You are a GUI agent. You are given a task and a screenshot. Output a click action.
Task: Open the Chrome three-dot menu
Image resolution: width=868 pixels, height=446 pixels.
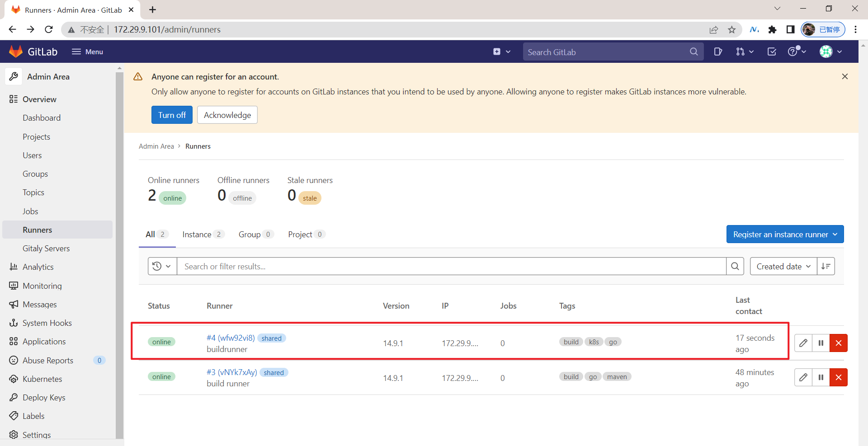855,30
